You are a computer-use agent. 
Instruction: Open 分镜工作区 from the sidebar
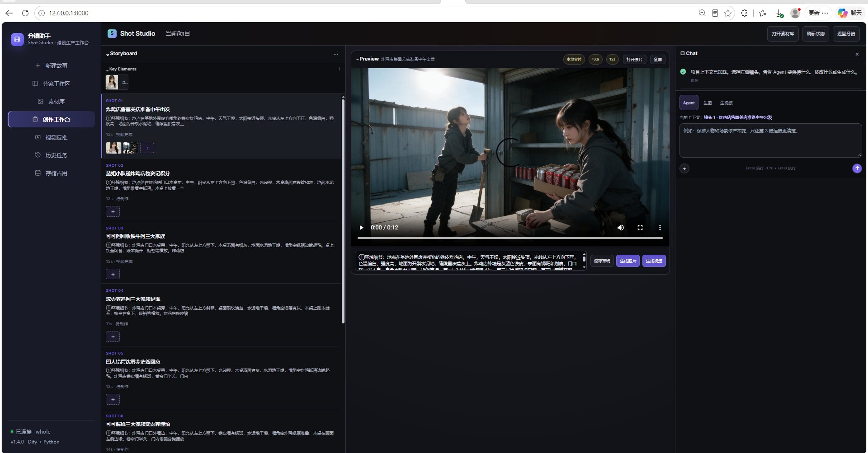[51, 84]
